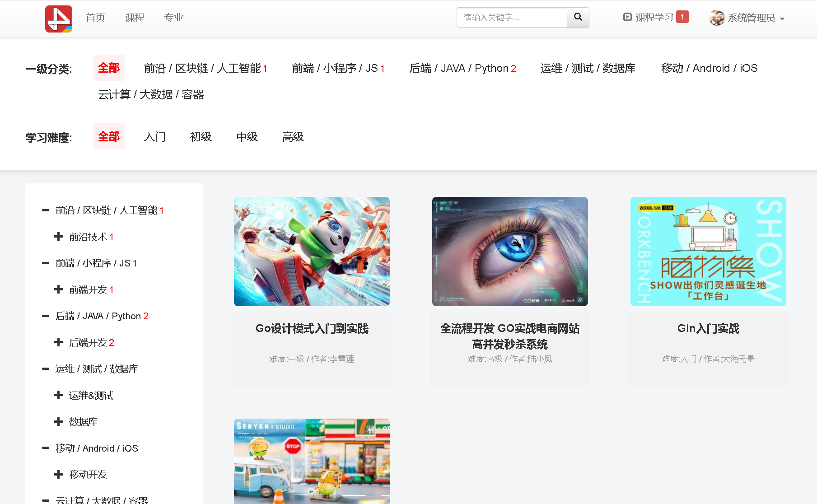Image resolution: width=817 pixels, height=504 pixels.
Task: Select the 中级 difficulty filter
Action: pos(247,136)
